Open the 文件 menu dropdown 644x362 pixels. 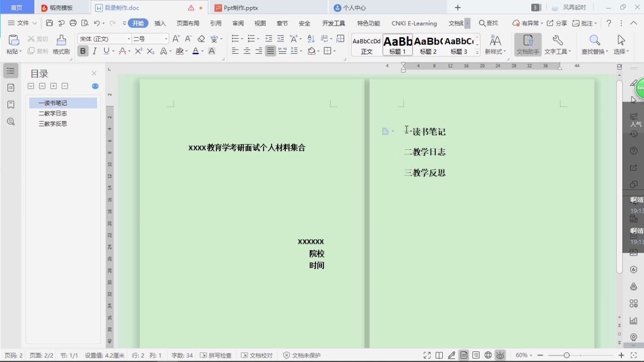coord(23,23)
